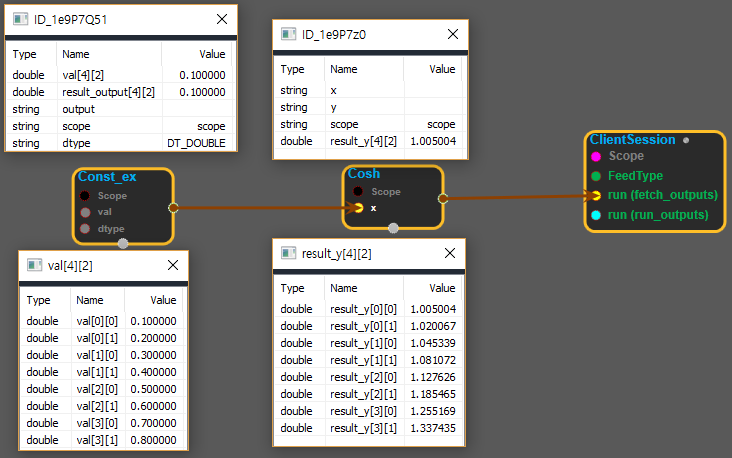Click the magenta Scope port on ClientSession
Image resolution: width=732 pixels, height=458 pixels.
(596, 157)
